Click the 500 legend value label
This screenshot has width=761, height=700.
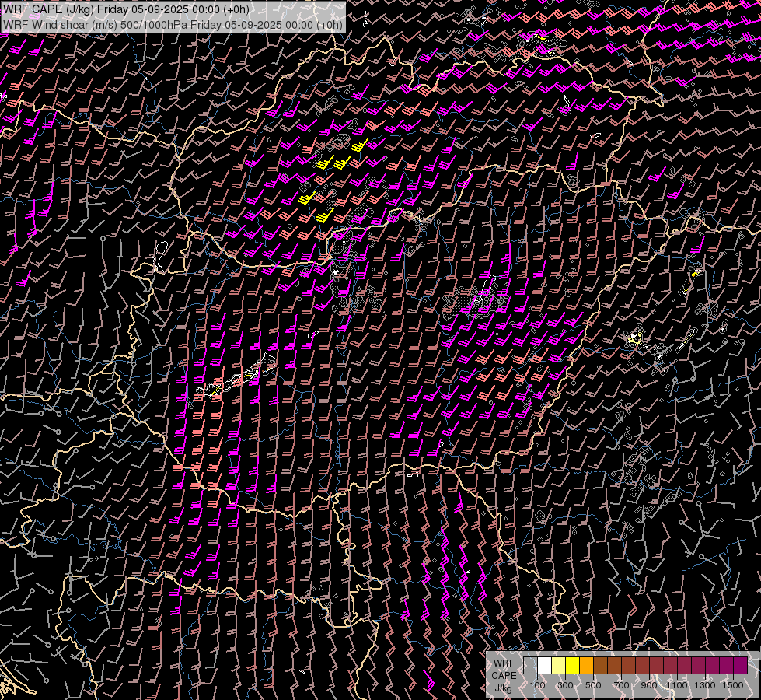tap(593, 685)
